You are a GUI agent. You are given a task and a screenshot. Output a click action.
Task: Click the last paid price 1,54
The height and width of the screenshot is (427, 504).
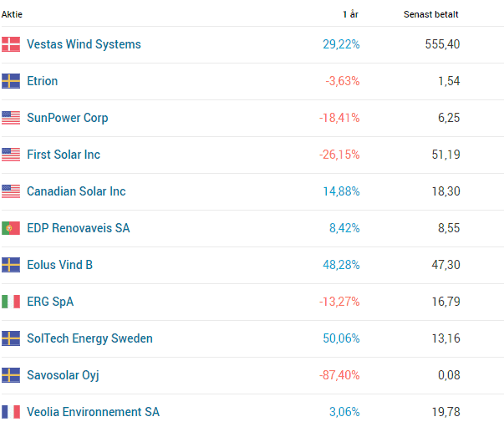[x=449, y=81]
